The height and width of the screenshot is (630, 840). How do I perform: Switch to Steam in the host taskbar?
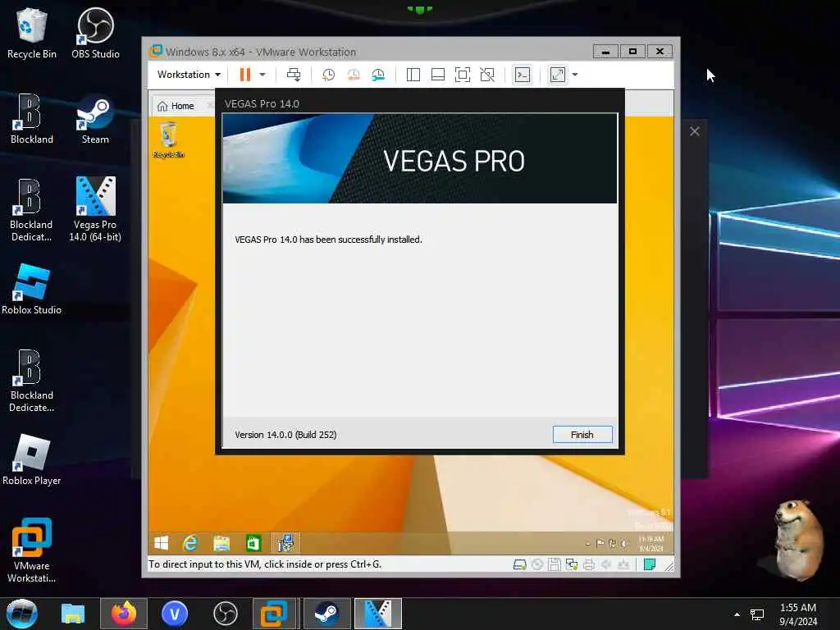click(x=326, y=614)
